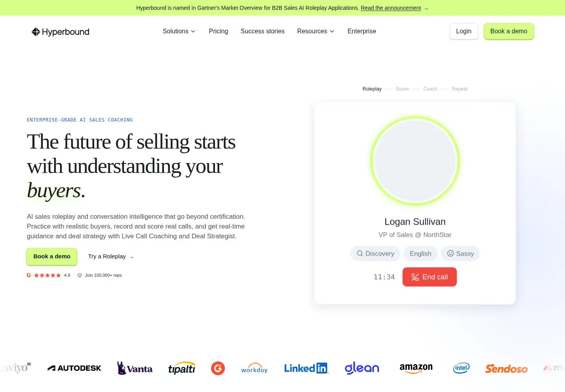Image resolution: width=565 pixels, height=392 pixels.
Task: Click the G2 rating icon beside stars
Action: (29, 275)
